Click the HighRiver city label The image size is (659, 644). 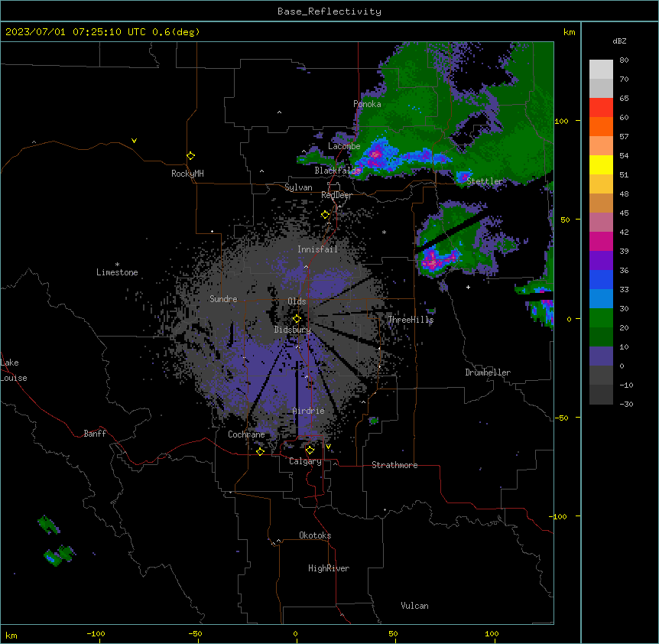tap(329, 568)
